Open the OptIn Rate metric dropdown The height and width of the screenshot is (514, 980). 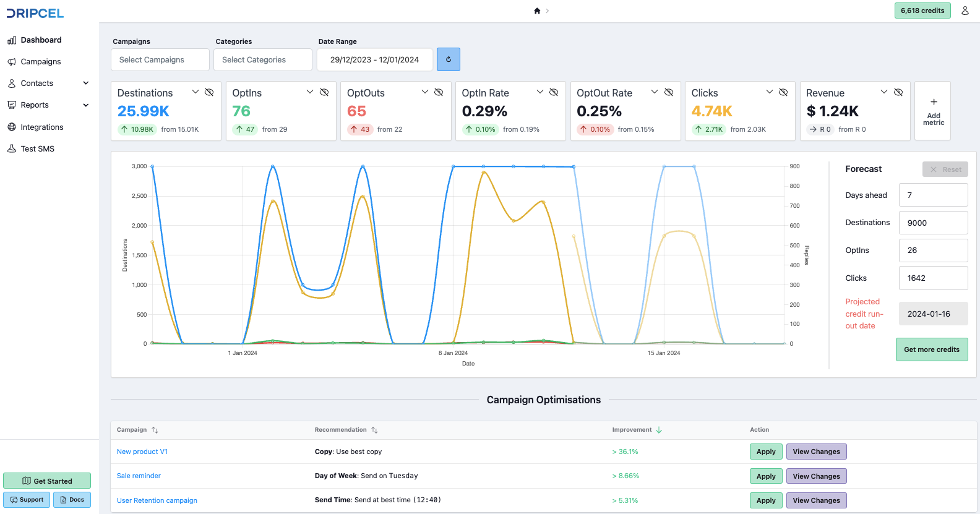coord(539,92)
